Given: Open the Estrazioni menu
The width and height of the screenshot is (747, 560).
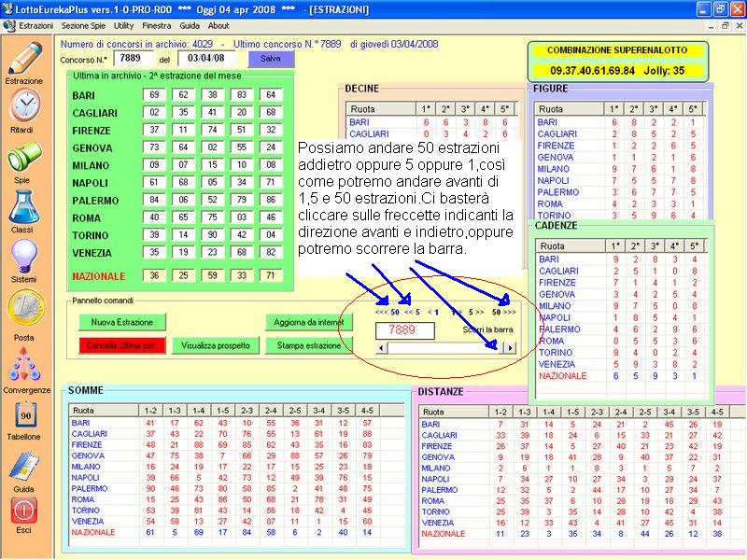Looking at the screenshot, I should [x=35, y=26].
